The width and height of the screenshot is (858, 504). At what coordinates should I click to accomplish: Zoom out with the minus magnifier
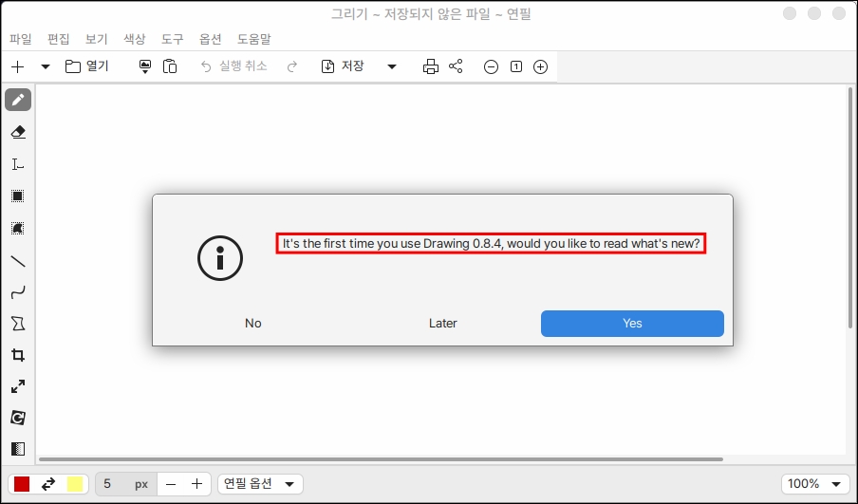pyautogui.click(x=491, y=66)
